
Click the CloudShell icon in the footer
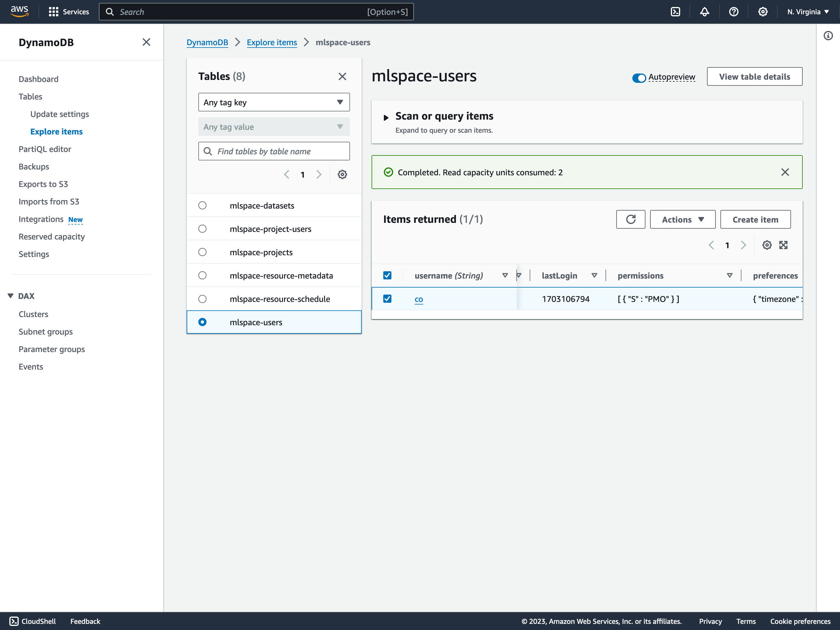pyautogui.click(x=14, y=621)
